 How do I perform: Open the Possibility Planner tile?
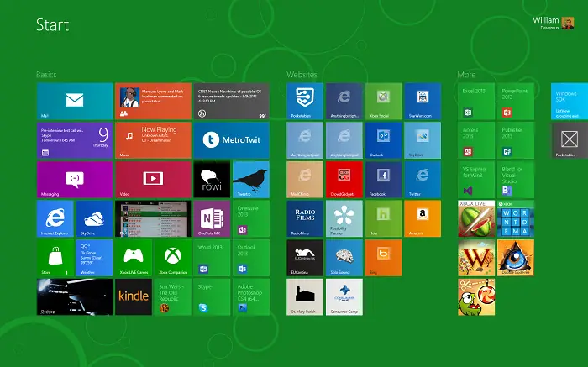click(x=344, y=218)
